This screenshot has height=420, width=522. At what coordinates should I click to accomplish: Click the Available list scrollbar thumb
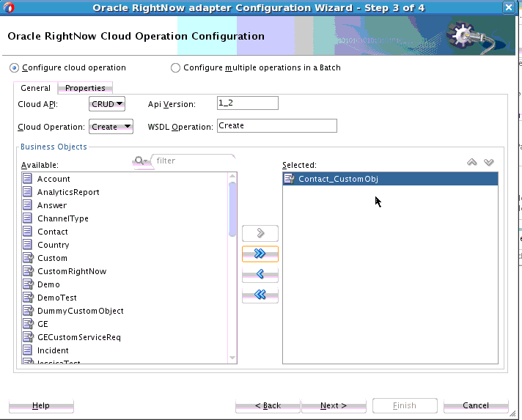(232, 210)
